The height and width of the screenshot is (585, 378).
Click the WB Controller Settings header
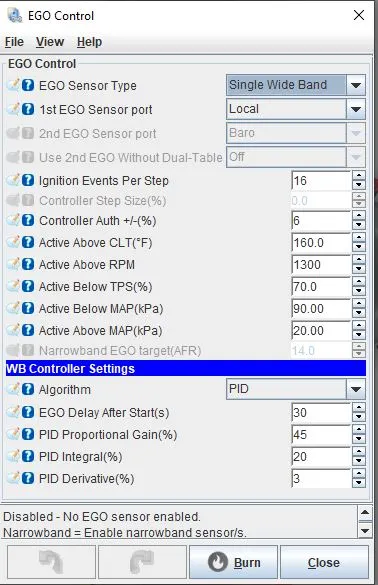pos(186,368)
